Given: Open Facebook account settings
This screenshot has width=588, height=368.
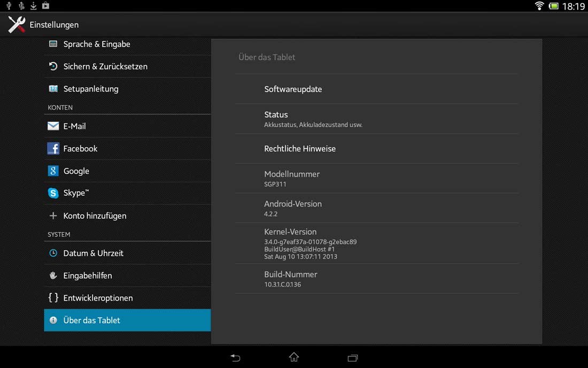Looking at the screenshot, I should [128, 149].
